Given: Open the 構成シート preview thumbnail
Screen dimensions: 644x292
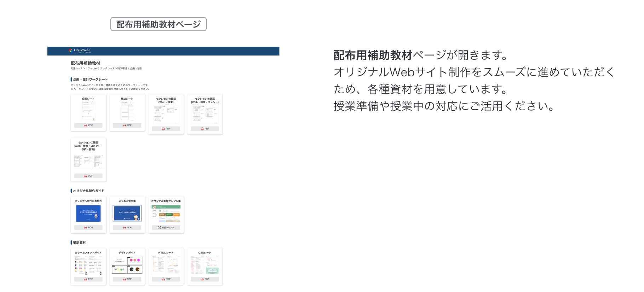Looking at the screenshot, I should coord(127,112).
